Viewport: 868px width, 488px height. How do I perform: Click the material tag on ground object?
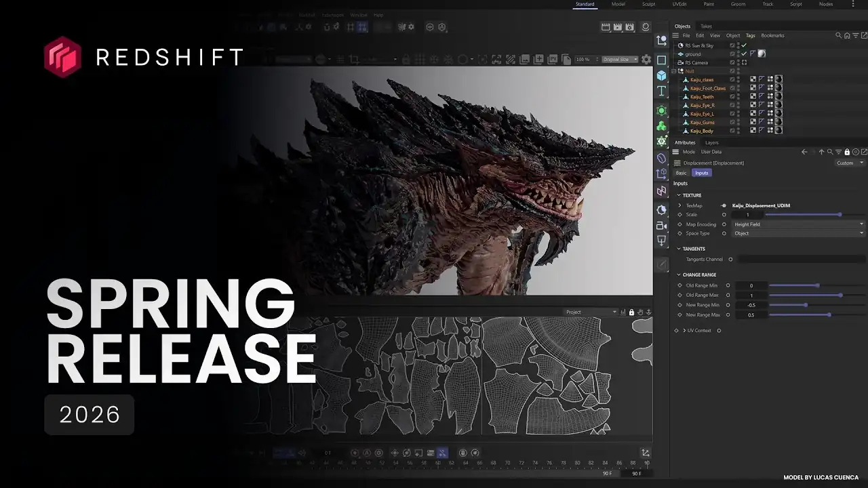(x=762, y=54)
